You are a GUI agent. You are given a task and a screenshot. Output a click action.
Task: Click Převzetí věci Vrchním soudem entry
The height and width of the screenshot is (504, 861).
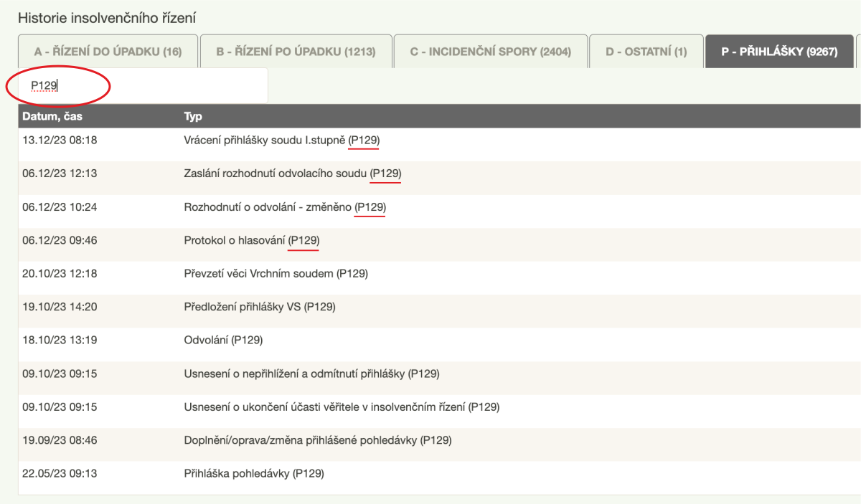[276, 273]
